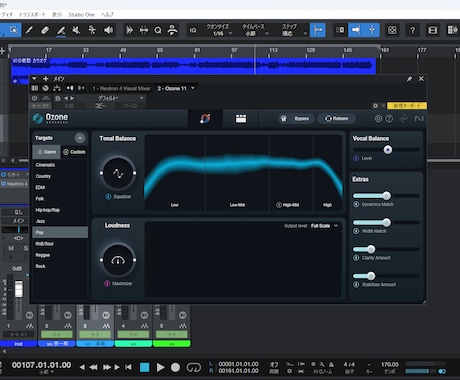Choose the Rock genre target
Image resolution: width=460 pixels, height=380 pixels.
point(60,266)
